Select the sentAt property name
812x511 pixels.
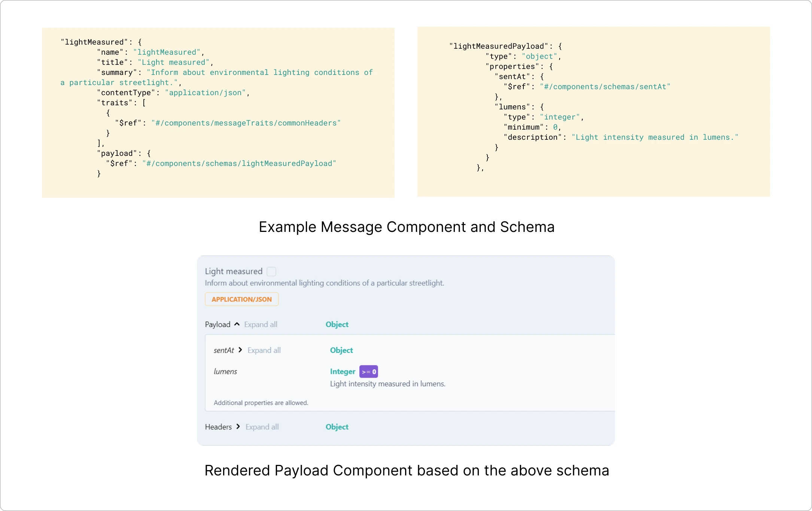224,350
